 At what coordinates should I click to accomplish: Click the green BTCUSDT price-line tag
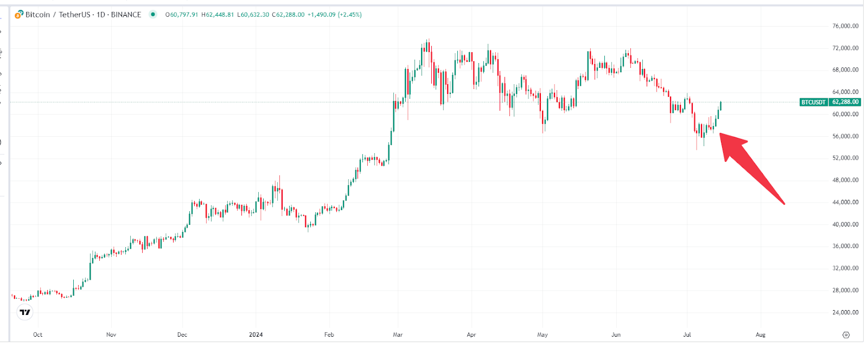[x=813, y=102]
